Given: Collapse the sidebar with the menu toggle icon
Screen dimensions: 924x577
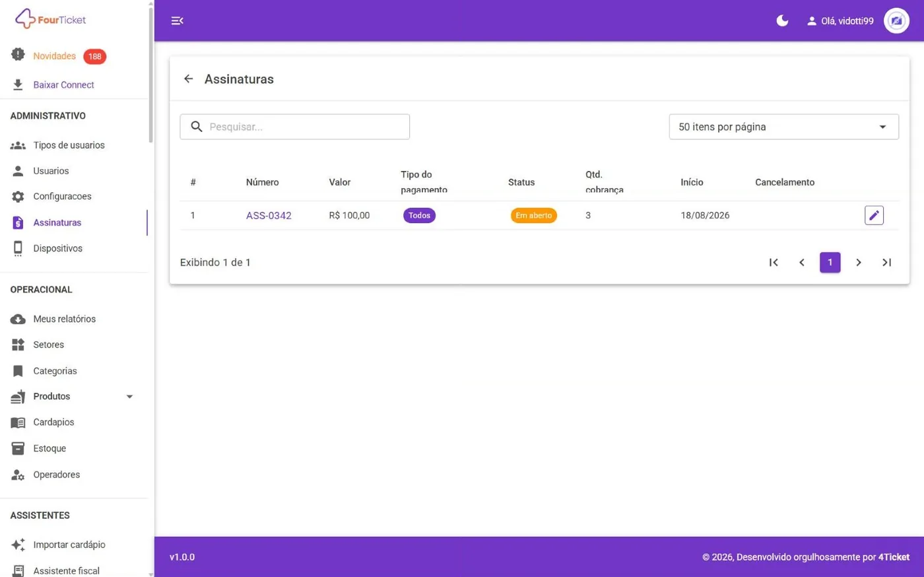Looking at the screenshot, I should click(x=177, y=20).
